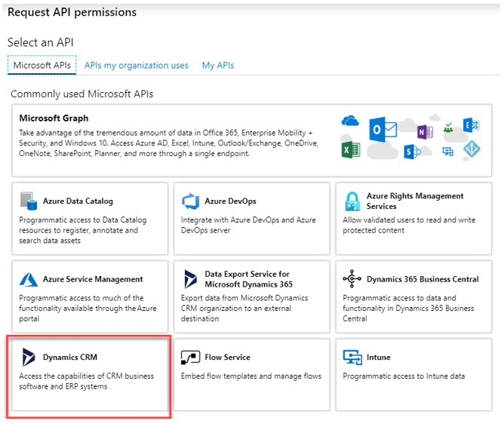Click the Flow Service icon
Viewport: 504px width, 433px height.
(191, 357)
